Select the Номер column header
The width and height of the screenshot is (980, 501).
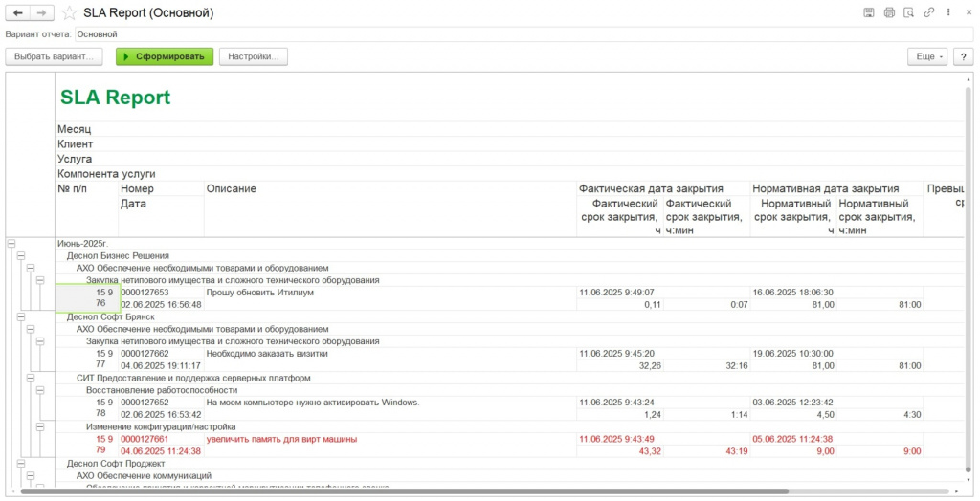137,188
